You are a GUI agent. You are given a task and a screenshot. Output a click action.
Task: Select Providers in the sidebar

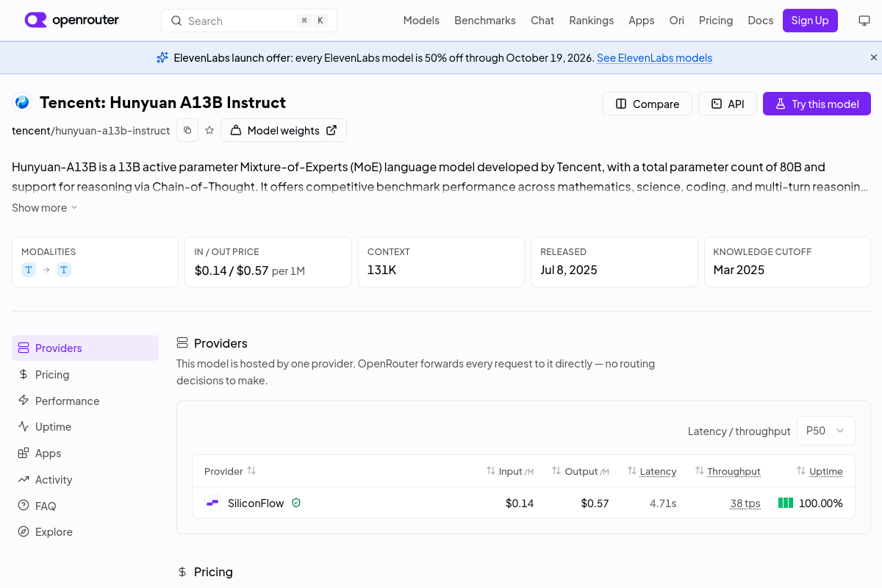[x=85, y=348]
